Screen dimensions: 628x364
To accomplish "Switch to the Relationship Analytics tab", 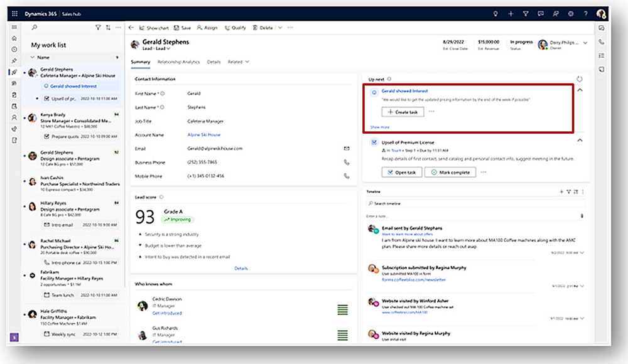I will [178, 62].
